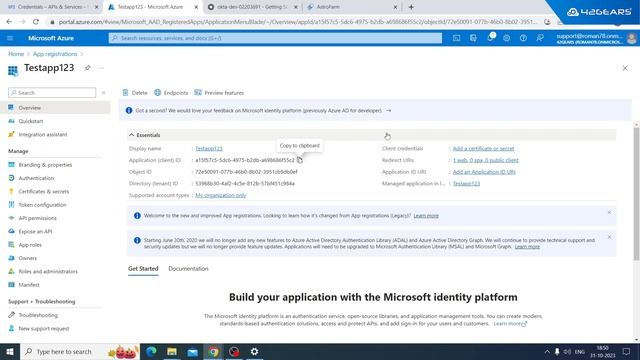
Task: Open Quickstart in the left menu
Action: [31, 121]
